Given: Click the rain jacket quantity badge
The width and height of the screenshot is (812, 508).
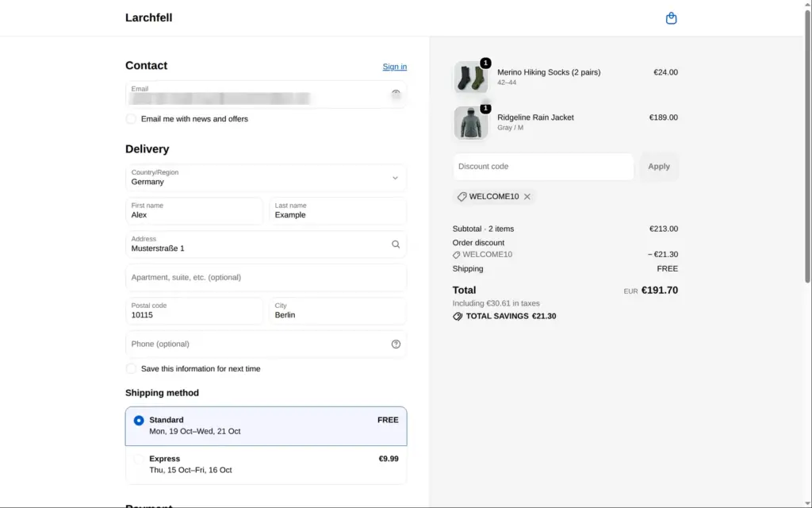Looking at the screenshot, I should (x=485, y=108).
